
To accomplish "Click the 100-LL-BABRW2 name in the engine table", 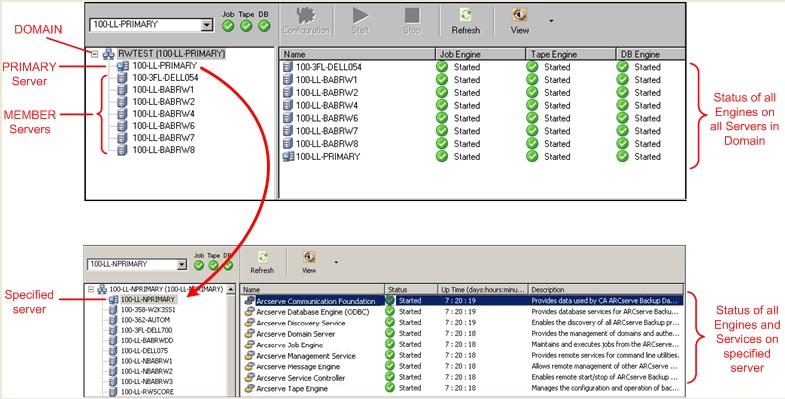I will [x=327, y=93].
